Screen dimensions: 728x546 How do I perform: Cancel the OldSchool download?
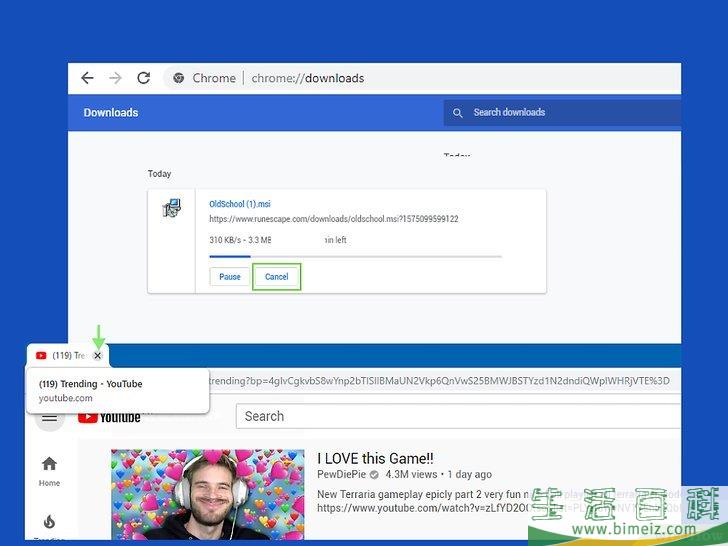tap(277, 277)
